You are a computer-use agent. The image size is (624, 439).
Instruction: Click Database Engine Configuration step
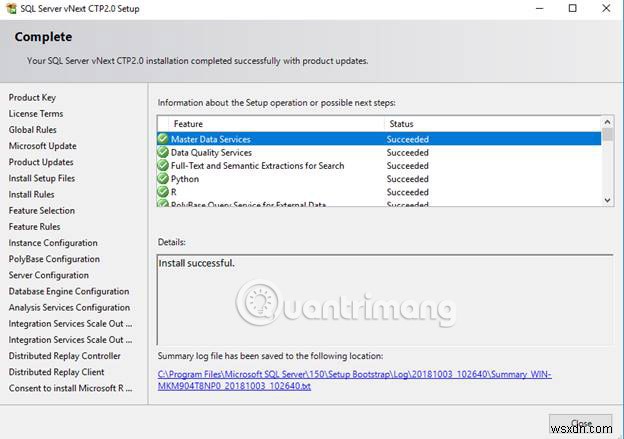[x=69, y=291]
